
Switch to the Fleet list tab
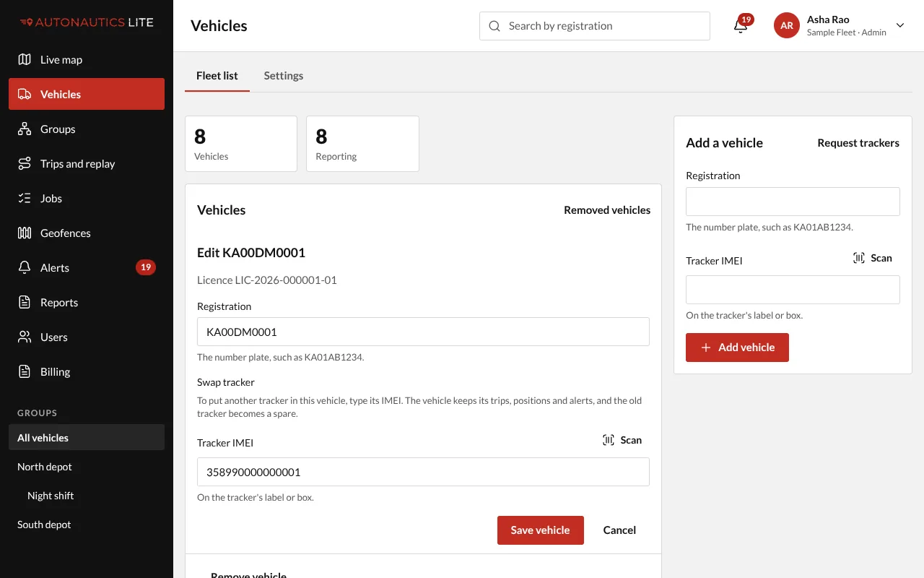[217, 75]
